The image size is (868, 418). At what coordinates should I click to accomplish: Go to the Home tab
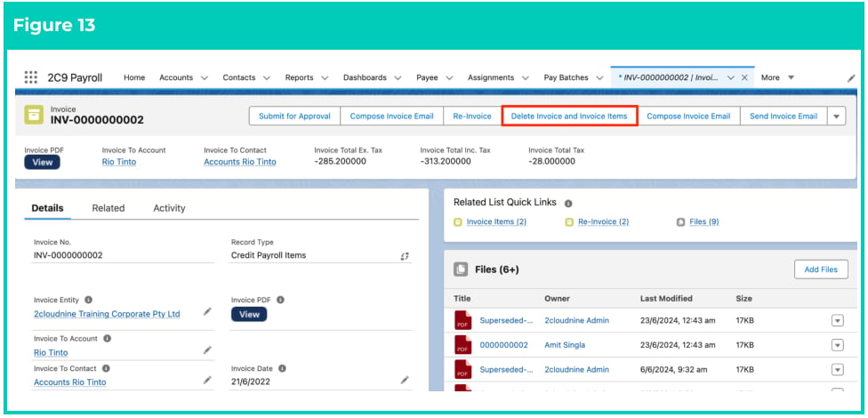click(134, 77)
